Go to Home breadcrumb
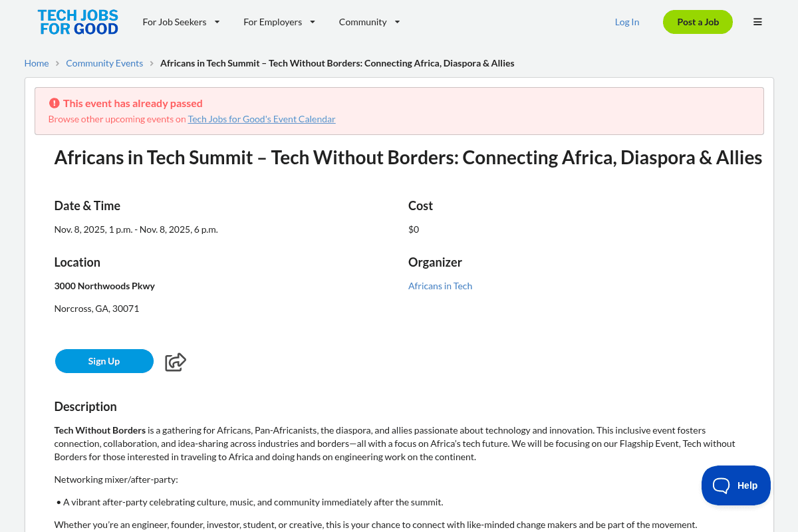Image resolution: width=798 pixels, height=532 pixels. pyautogui.click(x=37, y=63)
